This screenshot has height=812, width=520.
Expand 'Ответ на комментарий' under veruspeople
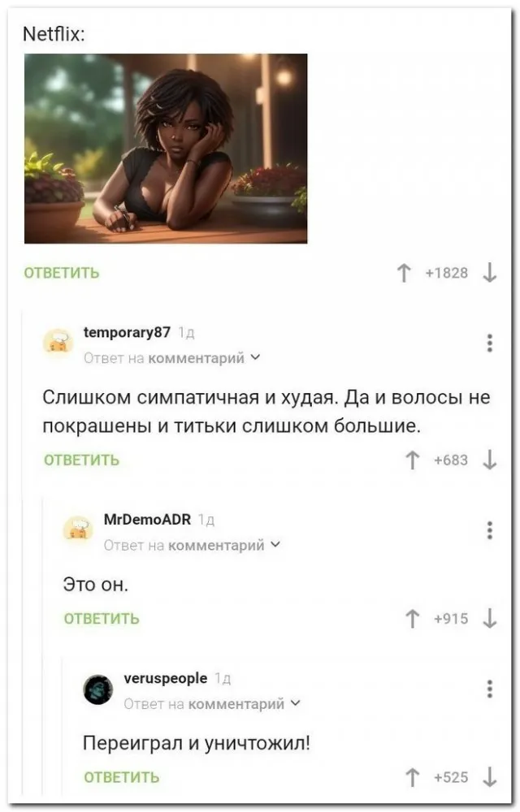tap(212, 704)
